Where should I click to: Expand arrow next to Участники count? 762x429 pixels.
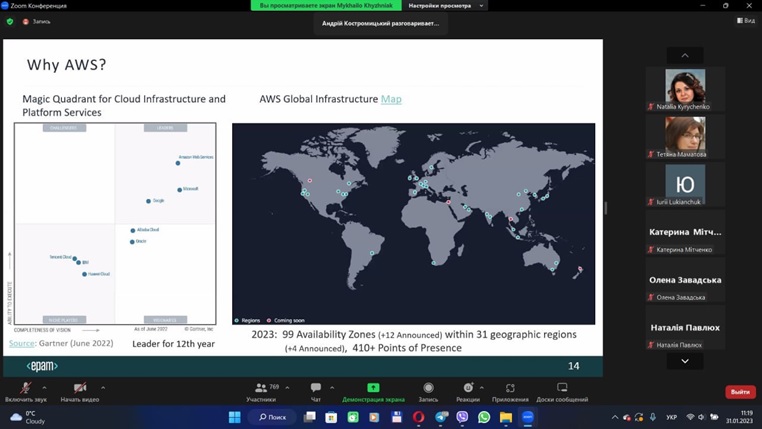point(287,388)
